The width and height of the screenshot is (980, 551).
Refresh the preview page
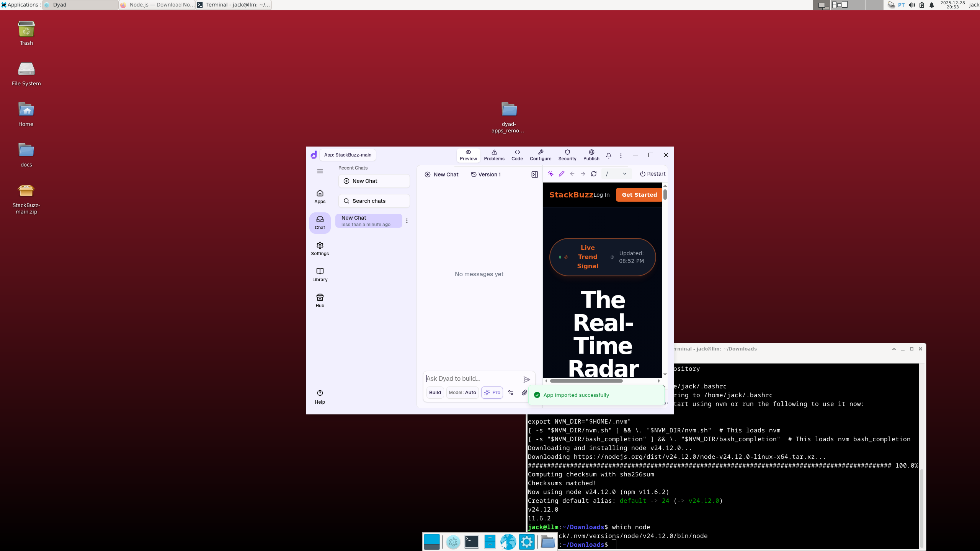click(593, 174)
